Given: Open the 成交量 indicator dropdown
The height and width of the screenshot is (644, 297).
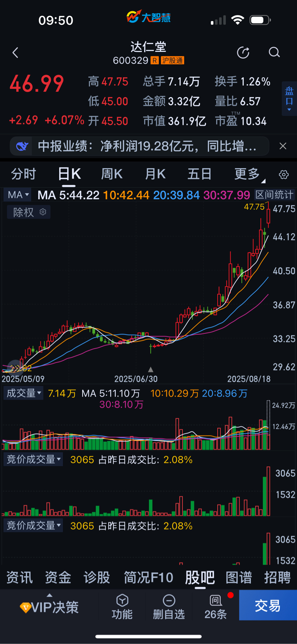Looking at the screenshot, I should click(x=24, y=393).
